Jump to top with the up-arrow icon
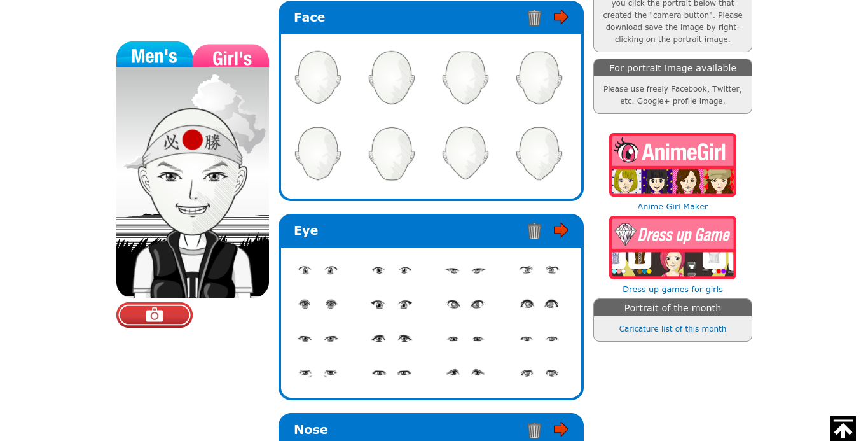Screen dimensions: 868x441 843,428
